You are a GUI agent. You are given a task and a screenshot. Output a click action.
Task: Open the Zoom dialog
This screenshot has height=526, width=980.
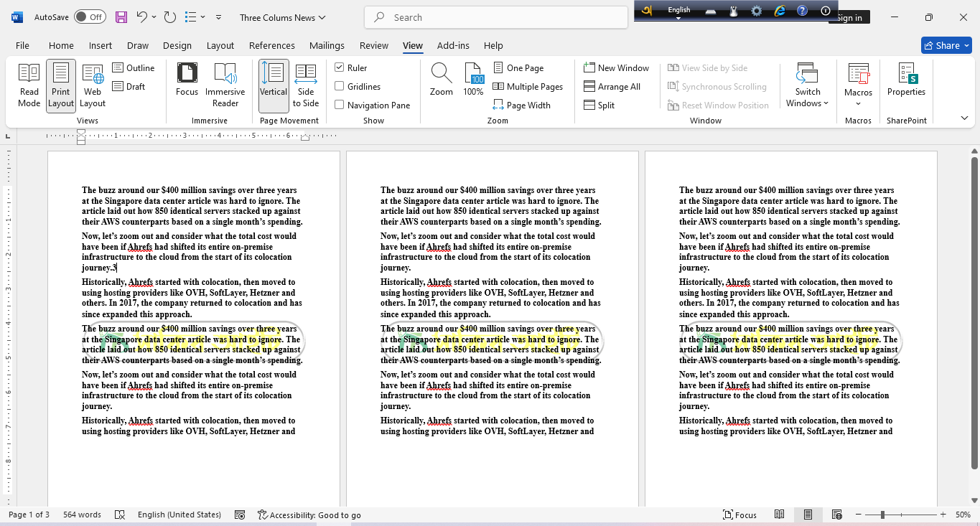(x=441, y=79)
